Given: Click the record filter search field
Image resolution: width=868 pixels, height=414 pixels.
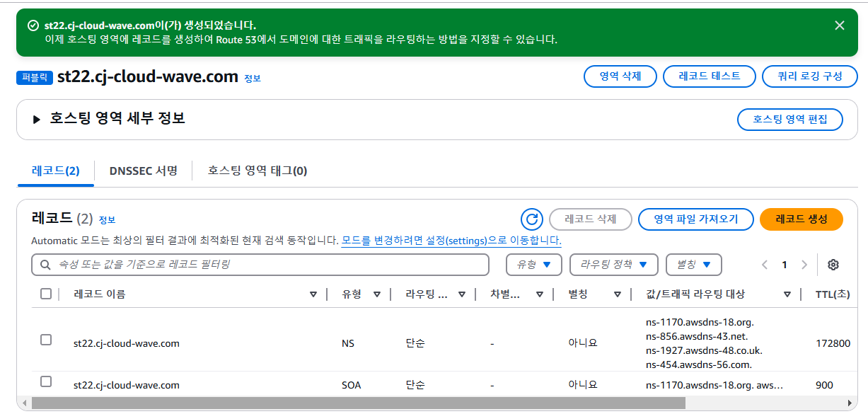Looking at the screenshot, I should pos(260,265).
